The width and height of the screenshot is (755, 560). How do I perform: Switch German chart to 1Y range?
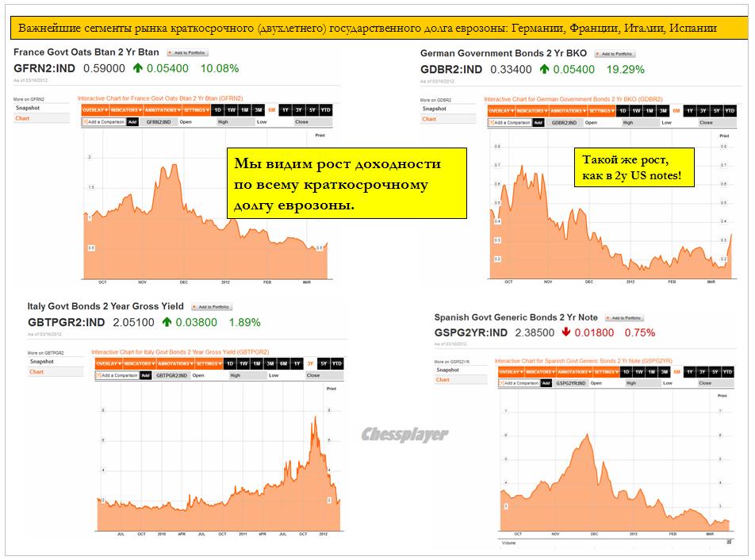690,111
